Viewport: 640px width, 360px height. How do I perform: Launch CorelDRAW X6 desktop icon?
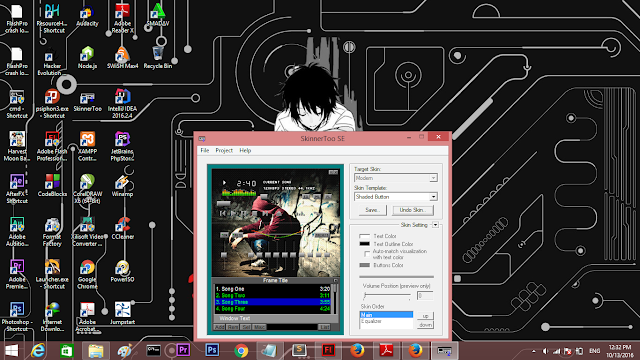click(87, 189)
